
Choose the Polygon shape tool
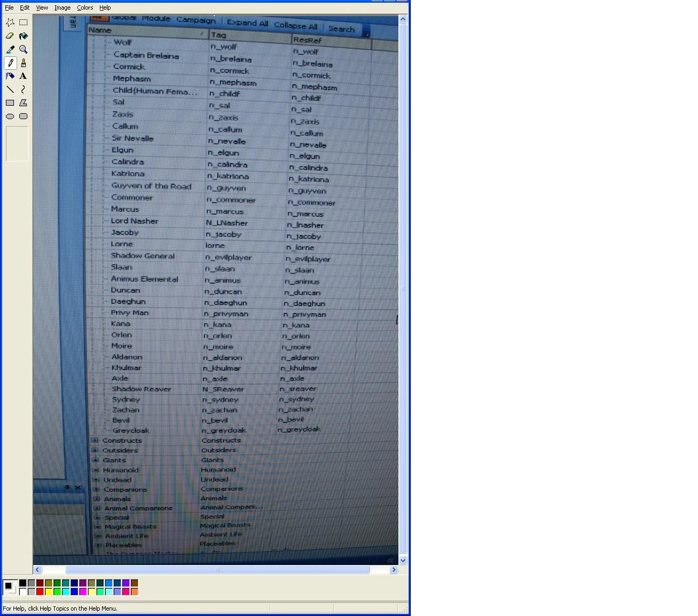(x=24, y=103)
